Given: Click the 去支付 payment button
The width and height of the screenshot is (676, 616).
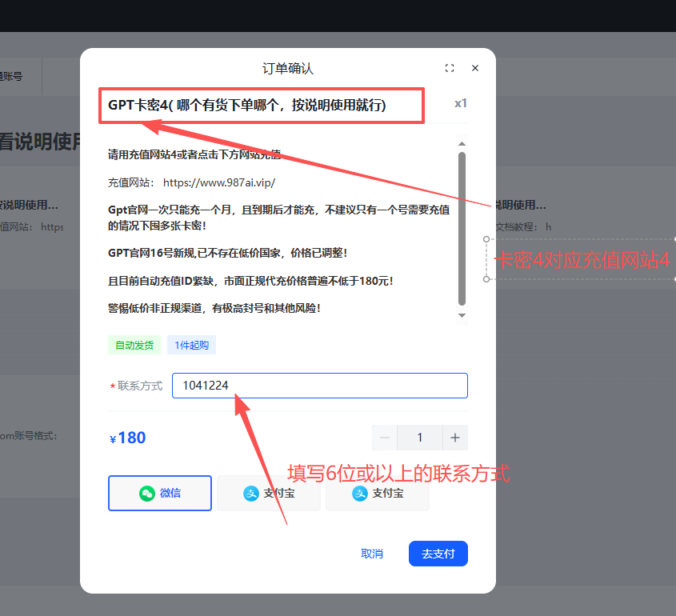Looking at the screenshot, I should 438,553.
